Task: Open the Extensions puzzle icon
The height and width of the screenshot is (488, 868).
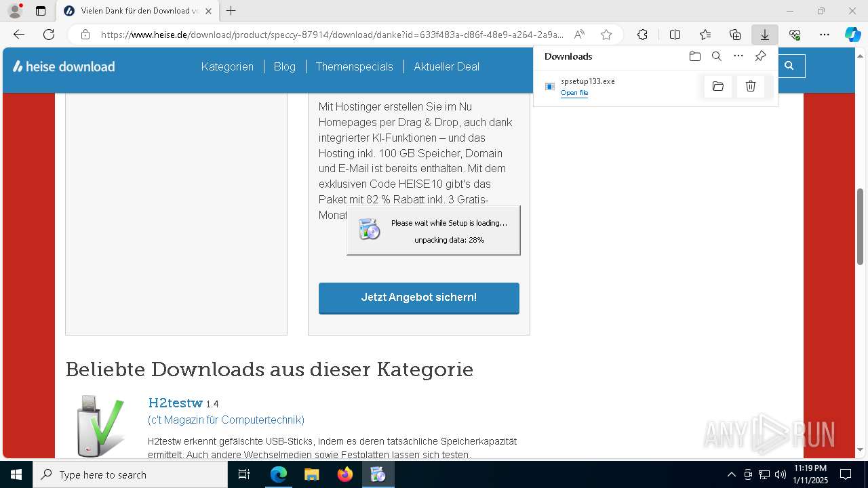Action: coord(642,35)
